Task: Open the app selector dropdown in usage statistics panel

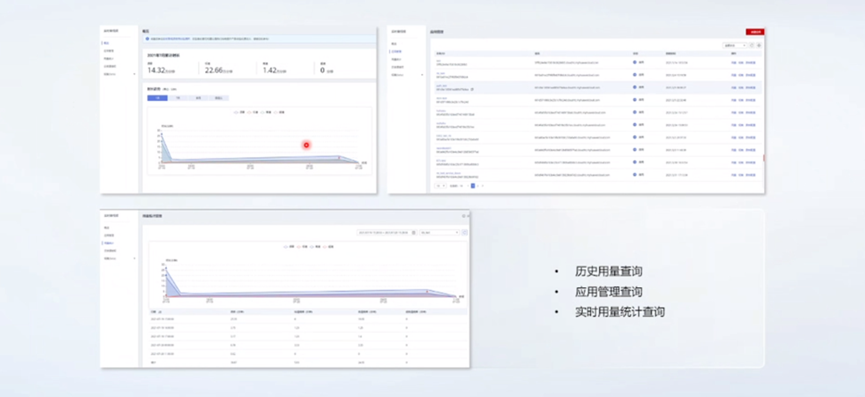Action: click(x=439, y=233)
